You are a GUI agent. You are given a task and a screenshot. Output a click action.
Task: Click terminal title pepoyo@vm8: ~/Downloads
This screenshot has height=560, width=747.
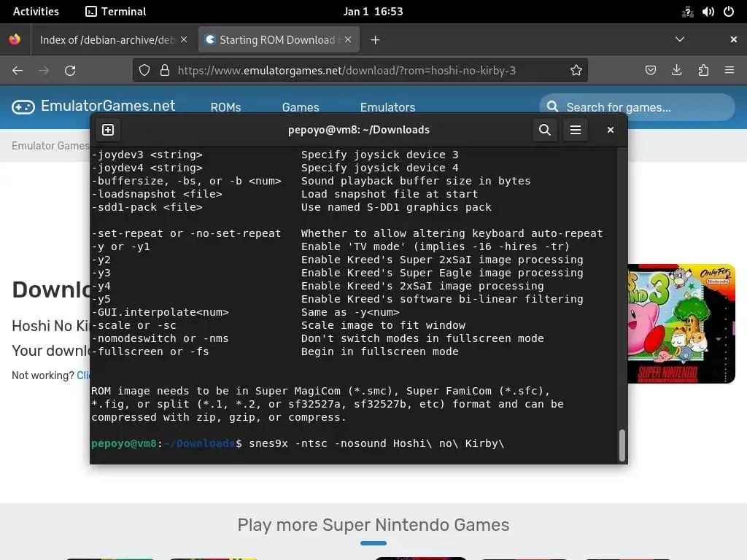coord(359,130)
